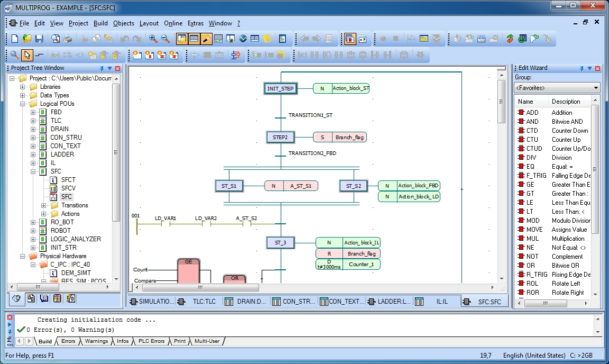
Task: Click the Debug on/off question icon
Action: (x=362, y=39)
